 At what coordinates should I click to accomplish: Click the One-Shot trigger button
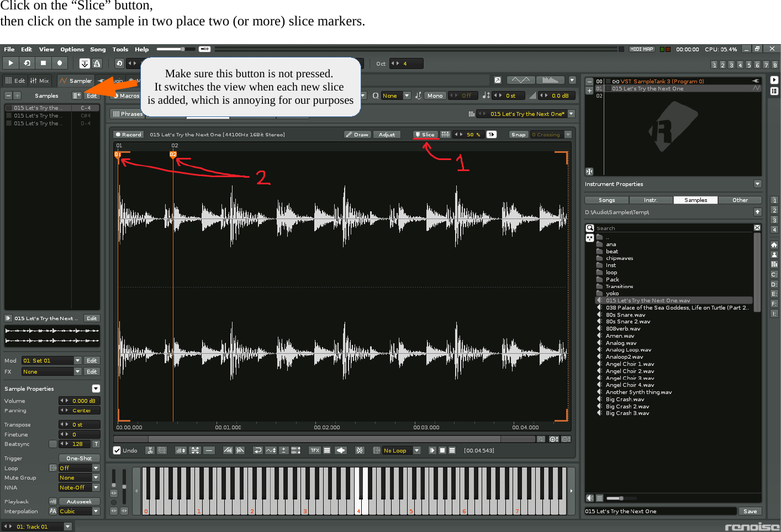tap(79, 457)
